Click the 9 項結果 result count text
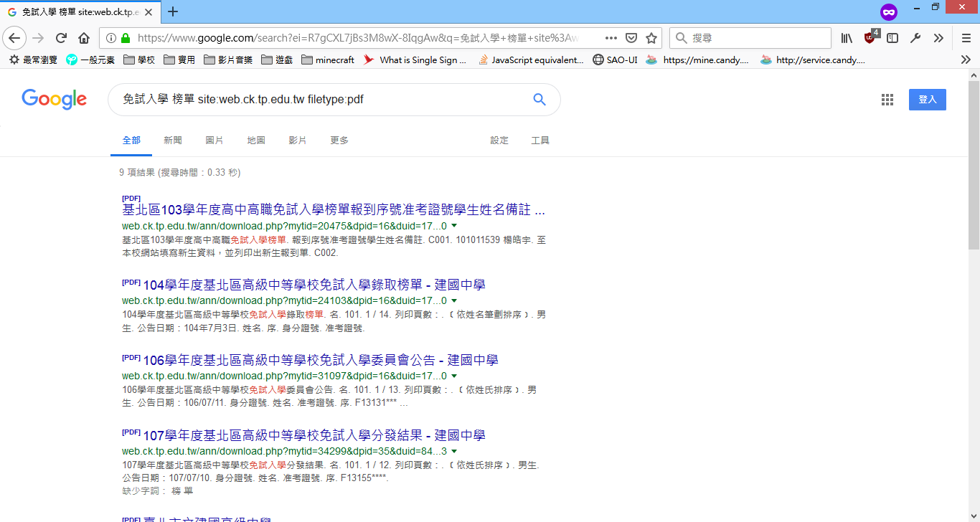The width and height of the screenshot is (980, 522). click(180, 173)
